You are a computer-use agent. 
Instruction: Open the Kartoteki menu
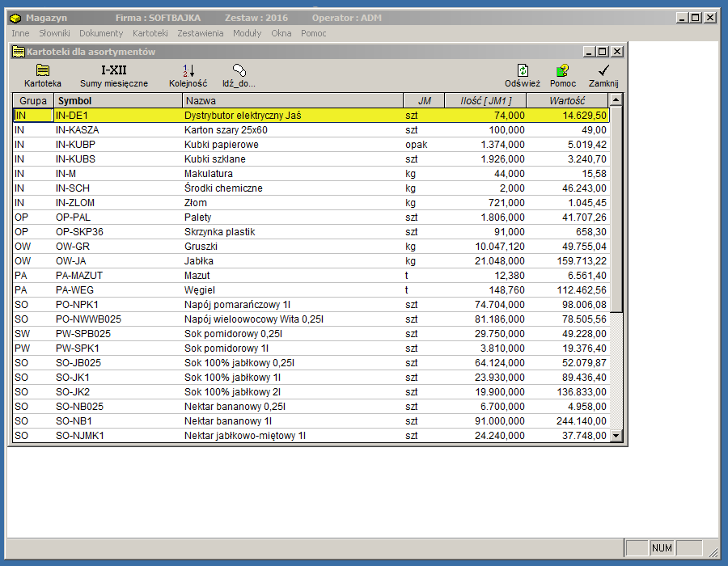click(150, 33)
